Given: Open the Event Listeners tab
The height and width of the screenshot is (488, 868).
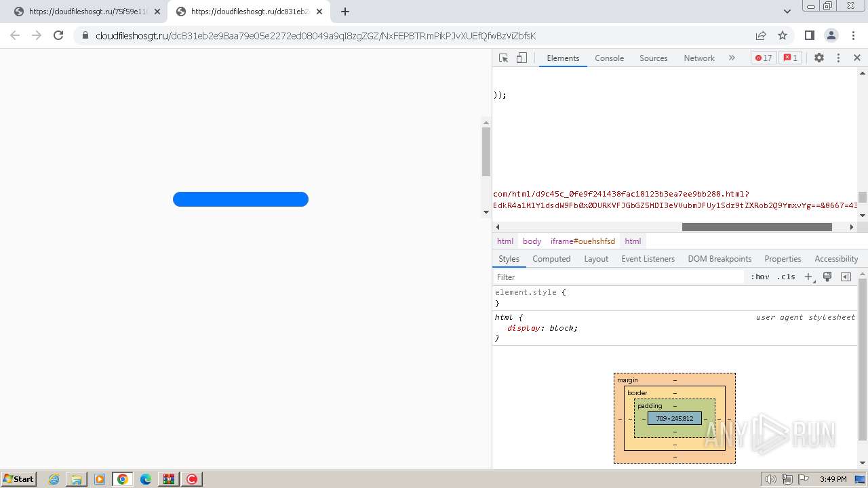Looking at the screenshot, I should click(x=648, y=259).
